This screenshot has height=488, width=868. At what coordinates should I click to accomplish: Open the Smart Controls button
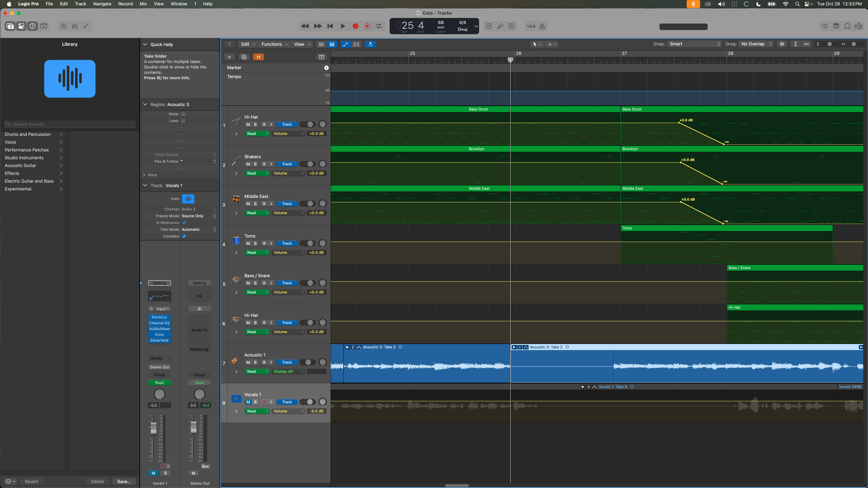(63, 26)
